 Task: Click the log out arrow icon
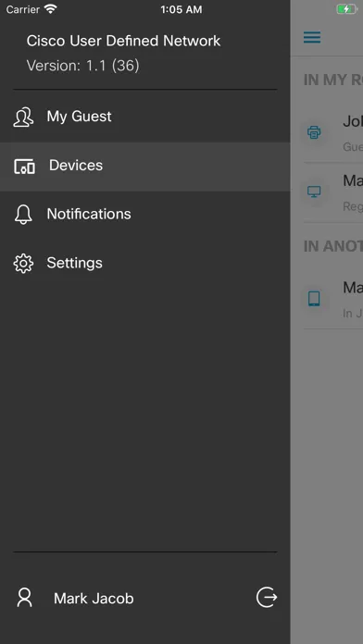point(267,598)
